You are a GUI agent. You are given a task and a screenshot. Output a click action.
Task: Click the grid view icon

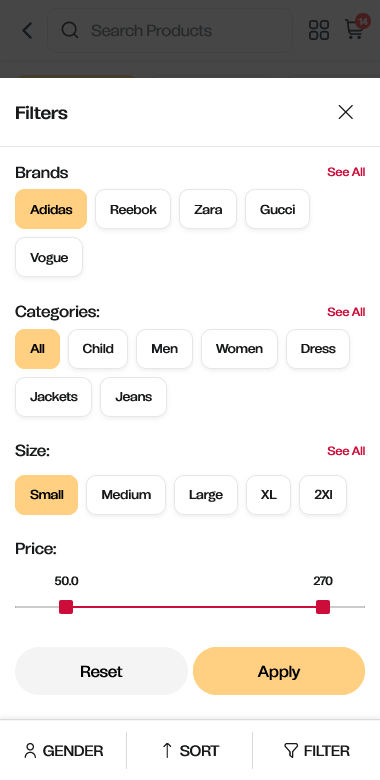(x=319, y=30)
